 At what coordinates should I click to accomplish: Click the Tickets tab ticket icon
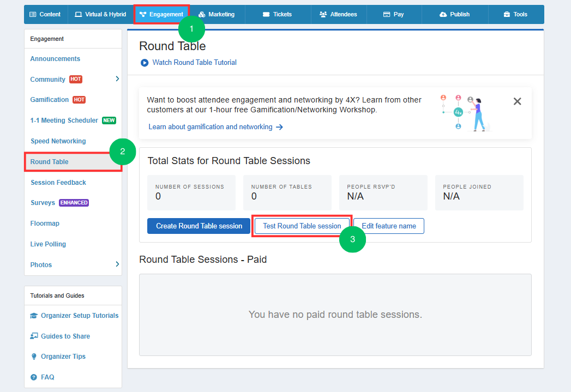click(266, 15)
